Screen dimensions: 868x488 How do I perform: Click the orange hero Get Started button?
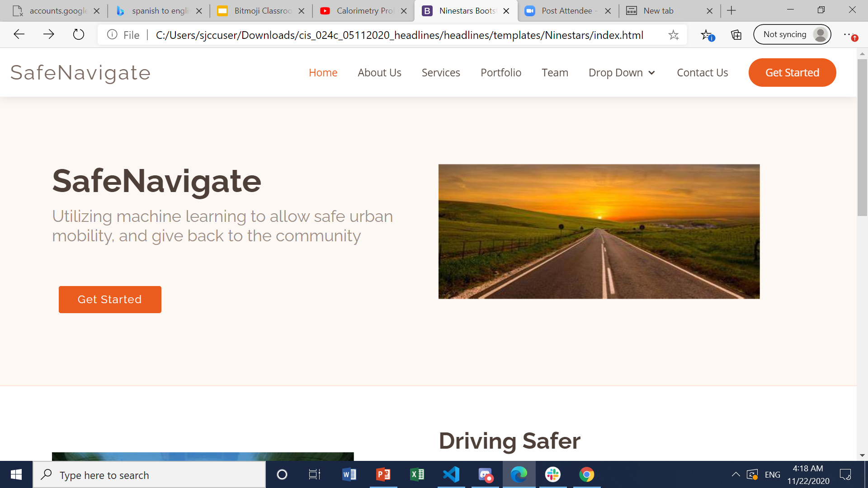click(x=110, y=300)
